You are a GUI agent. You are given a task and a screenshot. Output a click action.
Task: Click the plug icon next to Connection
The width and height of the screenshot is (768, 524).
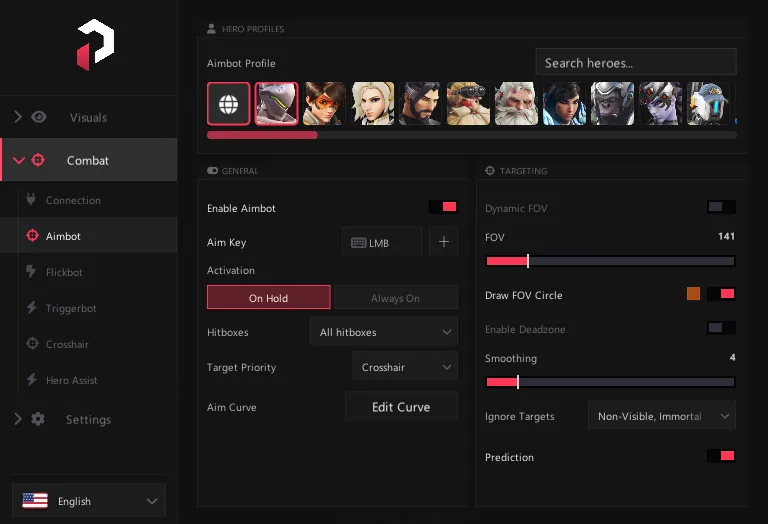[31, 199]
